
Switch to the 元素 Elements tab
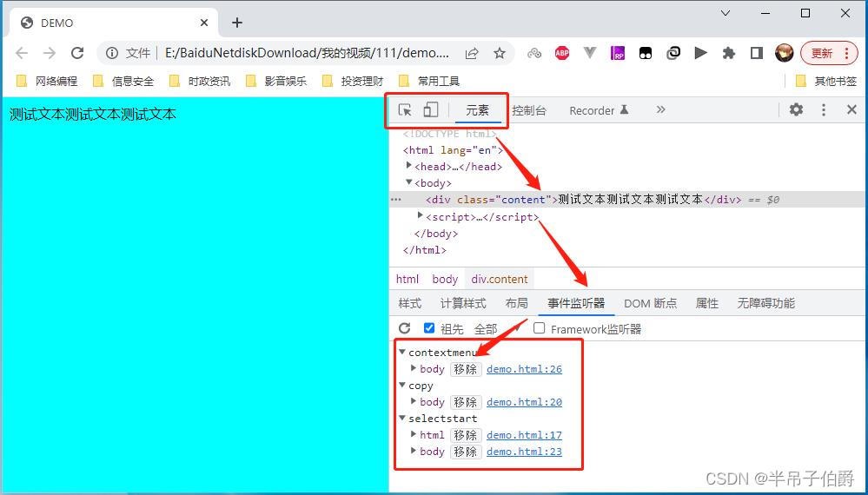tap(477, 110)
